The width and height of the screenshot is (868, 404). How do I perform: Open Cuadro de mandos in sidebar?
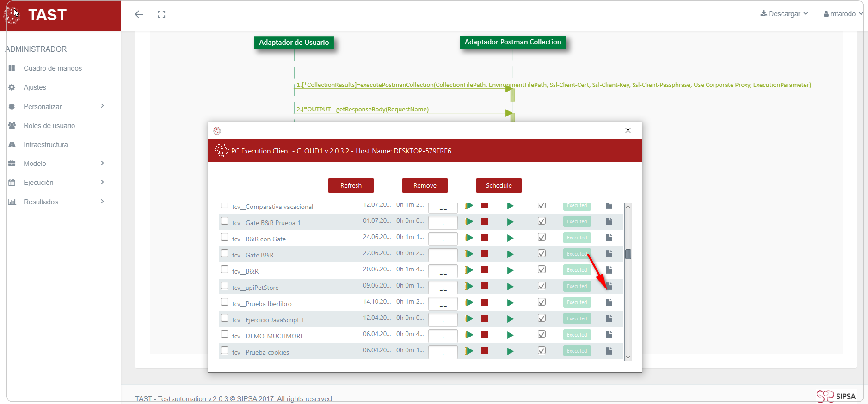53,68
